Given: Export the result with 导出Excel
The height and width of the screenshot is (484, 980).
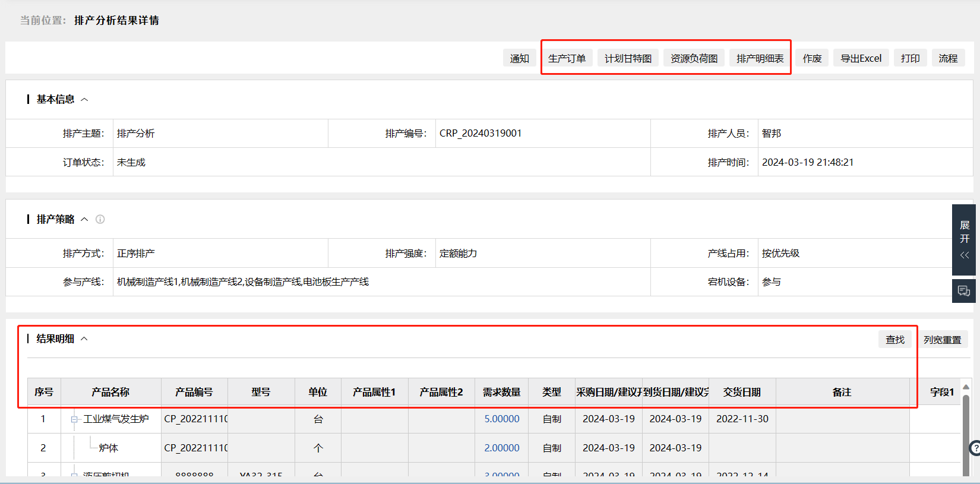Looking at the screenshot, I should click(x=861, y=58).
